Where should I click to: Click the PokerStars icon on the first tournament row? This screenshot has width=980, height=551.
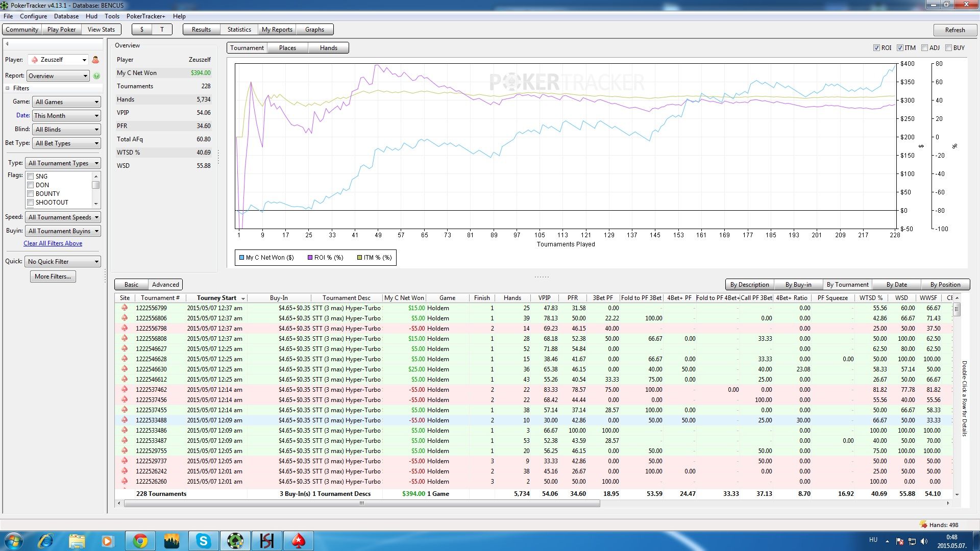(124, 308)
